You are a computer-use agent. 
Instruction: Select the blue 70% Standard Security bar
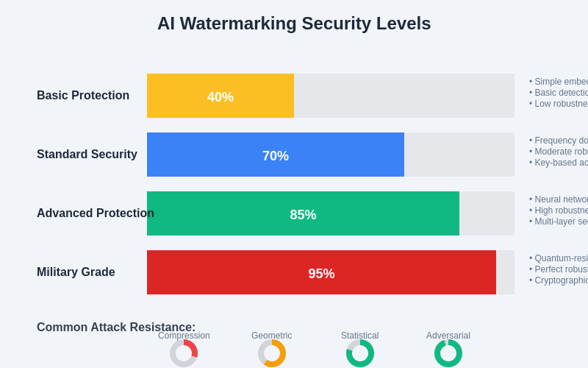pos(276,155)
